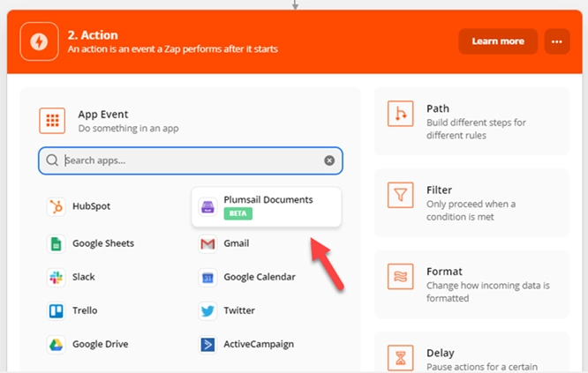This screenshot has height=373, width=588.
Task: Pick the Twitter bird icon
Action: point(207,310)
